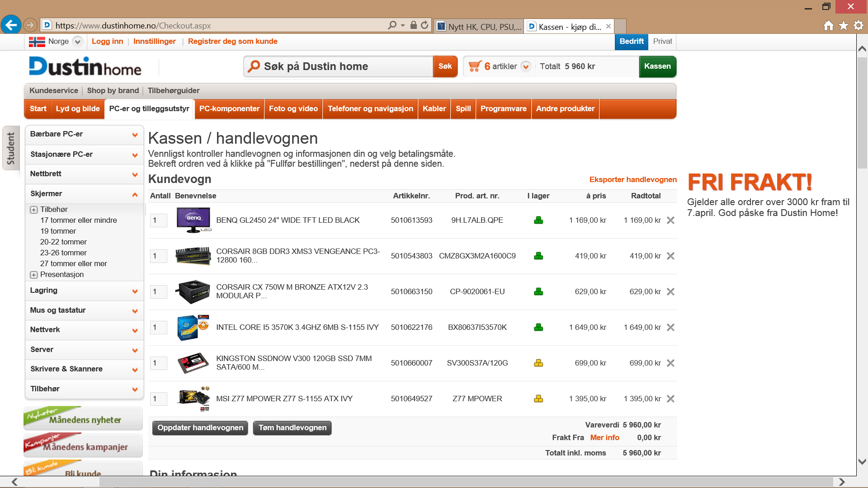868x488 pixels.
Task: Click the Tøm handlevognen button
Action: (292, 428)
